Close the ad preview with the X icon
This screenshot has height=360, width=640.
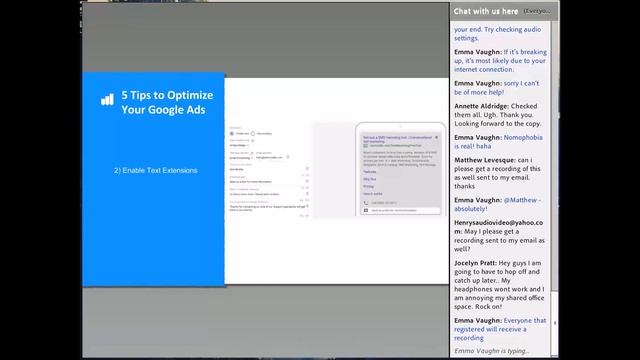436,137
